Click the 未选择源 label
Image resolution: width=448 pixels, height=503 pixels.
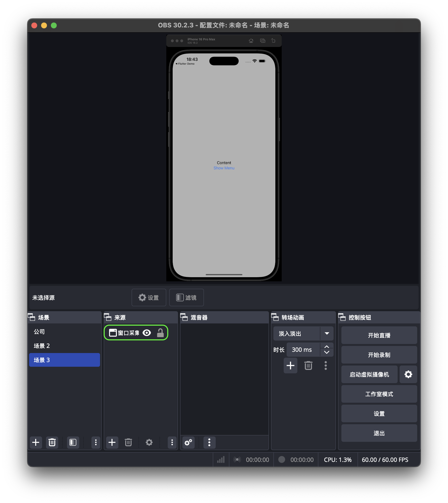coord(43,298)
